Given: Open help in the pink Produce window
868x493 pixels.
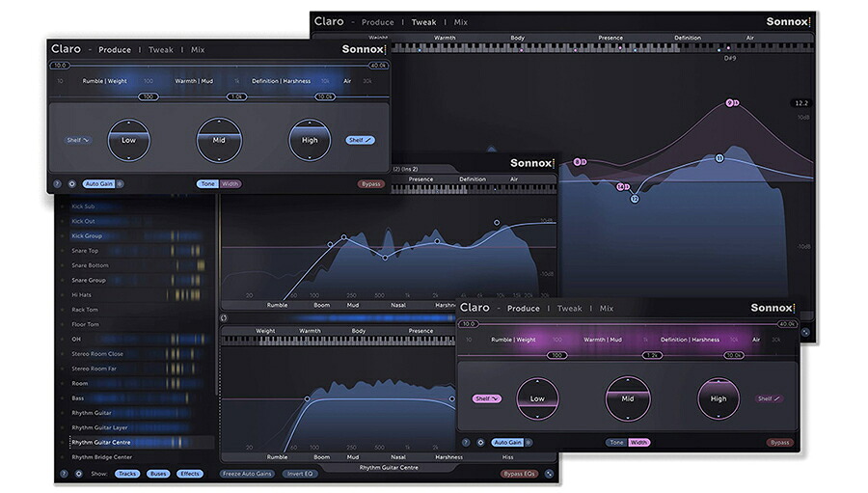Looking at the screenshot, I should [466, 443].
